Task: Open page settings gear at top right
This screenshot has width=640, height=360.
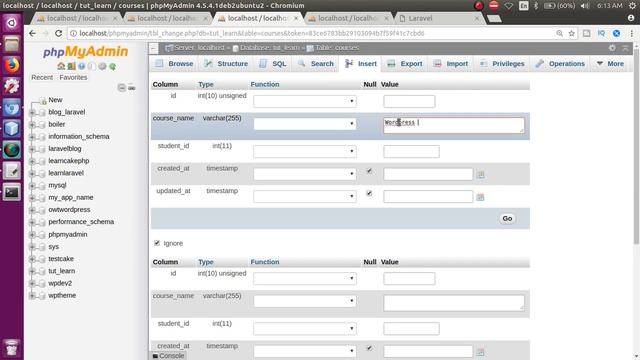Action: pos(612,48)
